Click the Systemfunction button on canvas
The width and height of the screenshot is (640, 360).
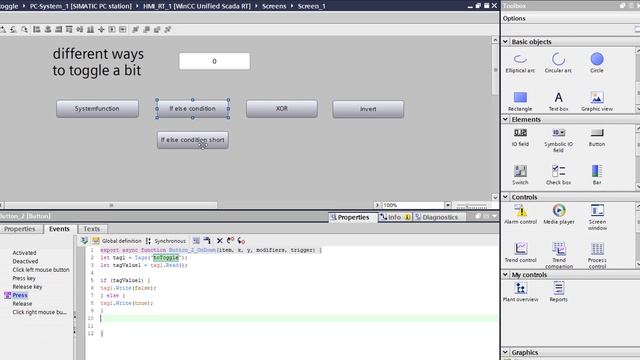[97, 109]
